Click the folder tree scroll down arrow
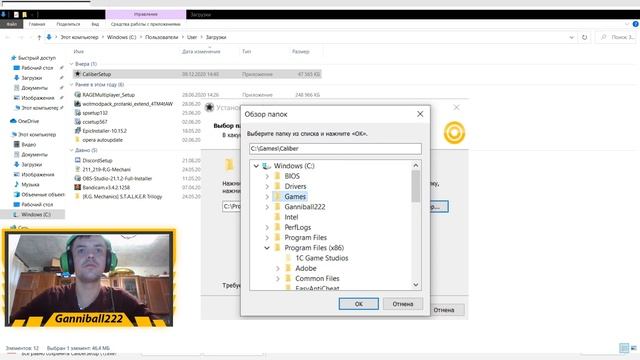The width and height of the screenshot is (640, 360). click(x=416, y=285)
